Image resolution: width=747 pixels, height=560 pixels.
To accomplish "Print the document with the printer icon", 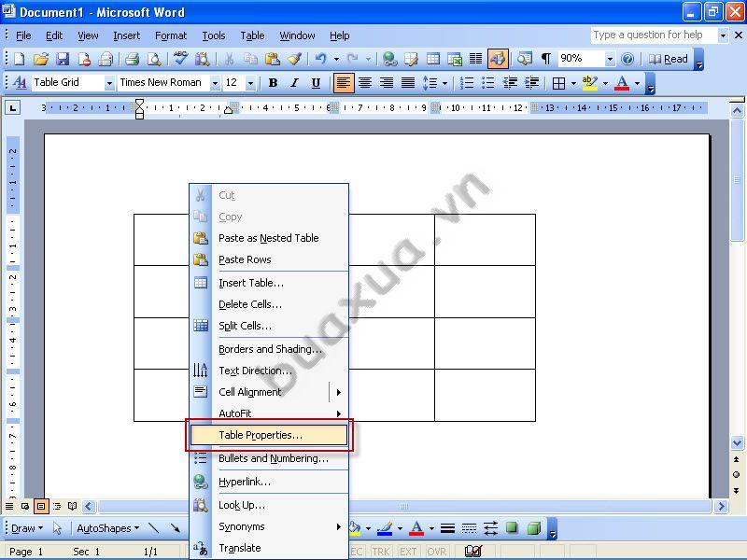I will pyautogui.click(x=132, y=59).
